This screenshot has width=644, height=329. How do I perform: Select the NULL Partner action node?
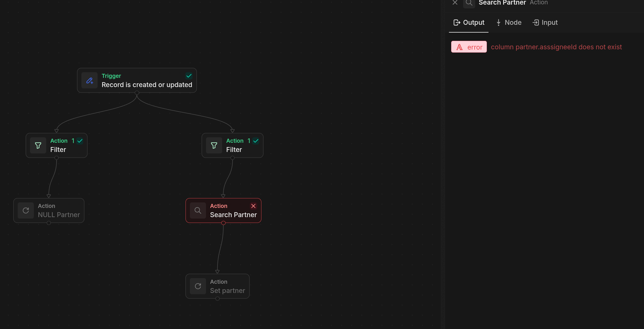point(59,215)
